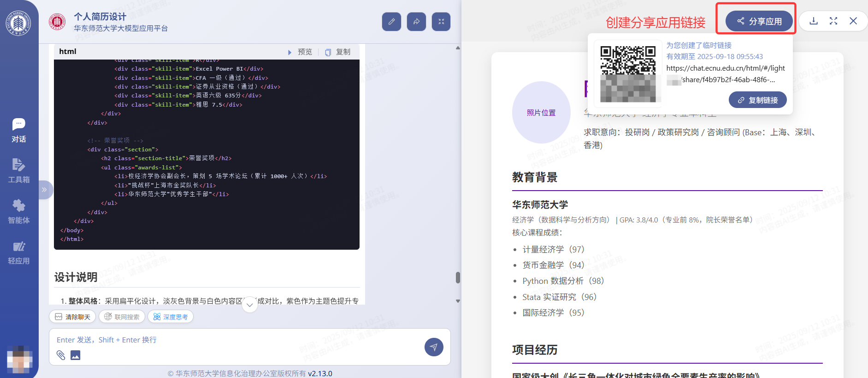Click the edit pencil icon in header
This screenshot has height=378, width=868.
tap(391, 22)
